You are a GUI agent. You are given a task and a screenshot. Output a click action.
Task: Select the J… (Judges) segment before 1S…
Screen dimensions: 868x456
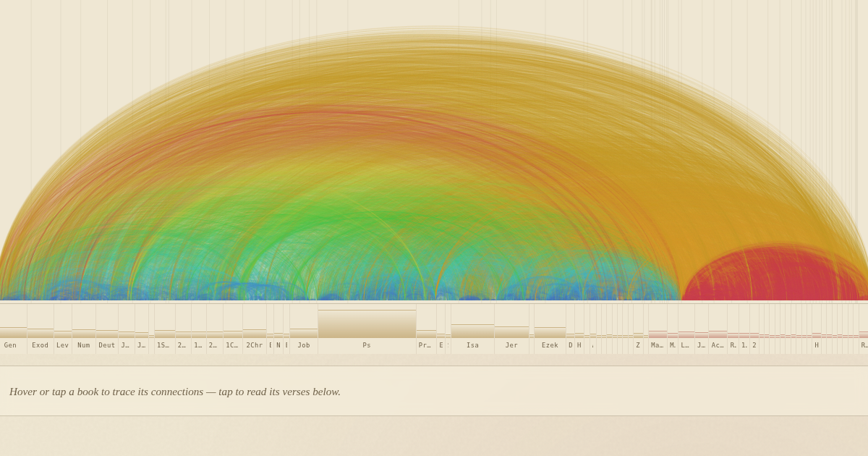click(142, 329)
